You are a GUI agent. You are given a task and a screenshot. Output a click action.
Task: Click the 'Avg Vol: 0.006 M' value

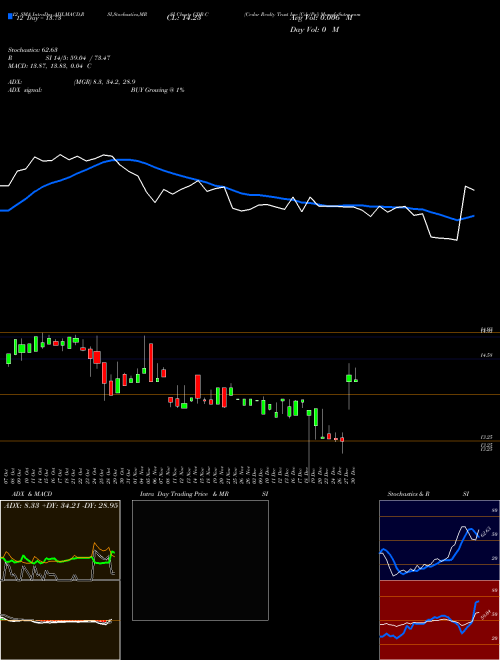tap(321, 18)
